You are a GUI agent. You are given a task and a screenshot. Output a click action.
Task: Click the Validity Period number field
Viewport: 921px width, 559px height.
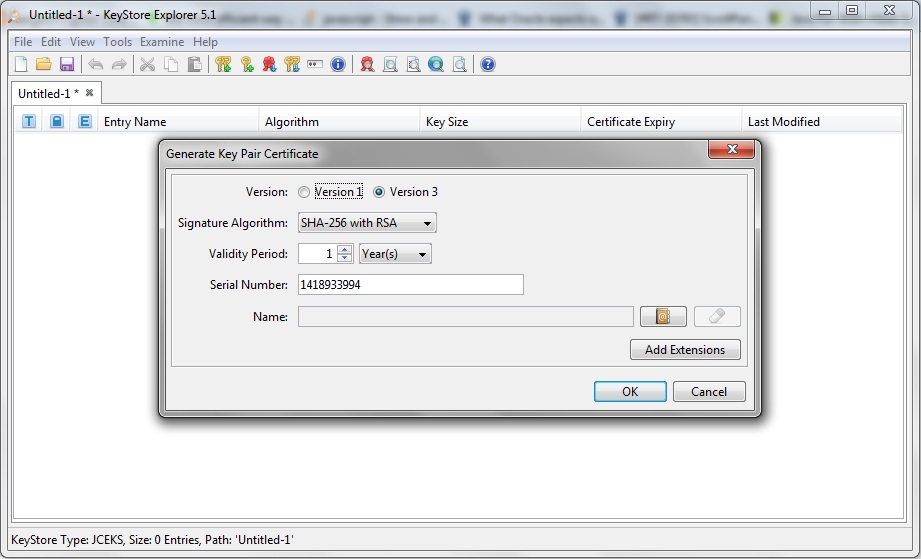(x=318, y=254)
